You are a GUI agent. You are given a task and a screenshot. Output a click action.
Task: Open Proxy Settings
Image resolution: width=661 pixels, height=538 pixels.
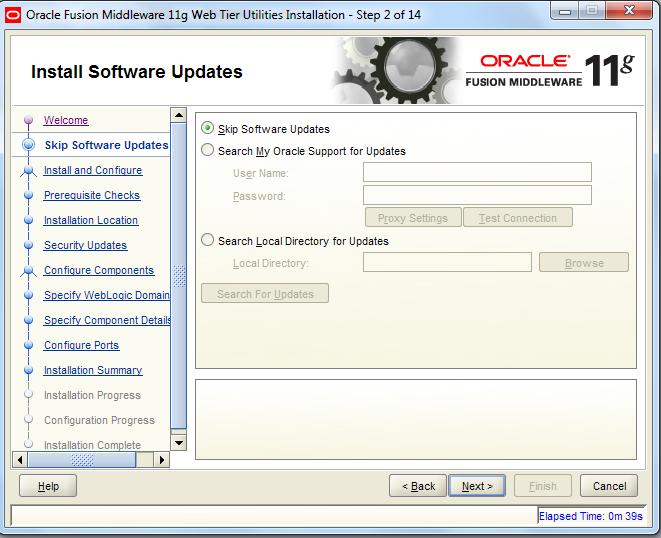coord(413,218)
